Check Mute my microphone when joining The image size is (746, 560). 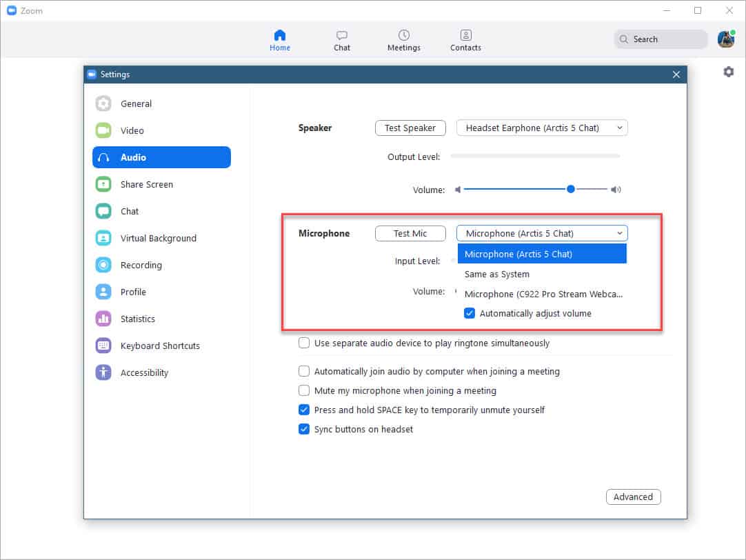coord(303,390)
